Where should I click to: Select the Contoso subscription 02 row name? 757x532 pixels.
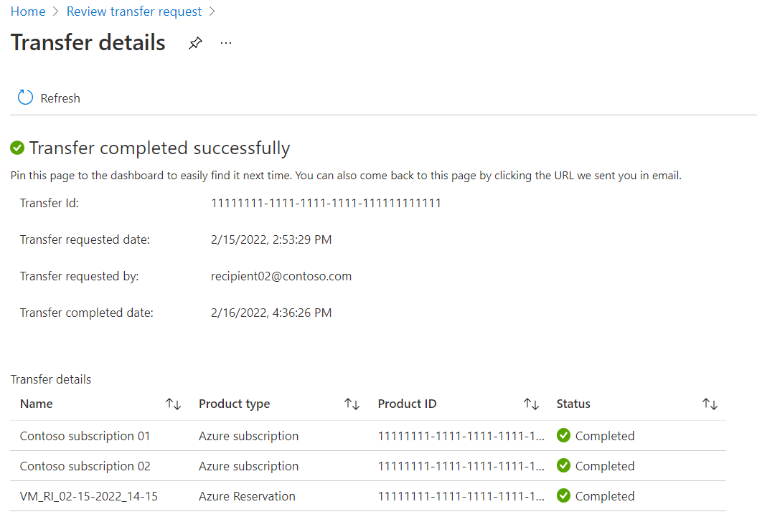point(85,466)
